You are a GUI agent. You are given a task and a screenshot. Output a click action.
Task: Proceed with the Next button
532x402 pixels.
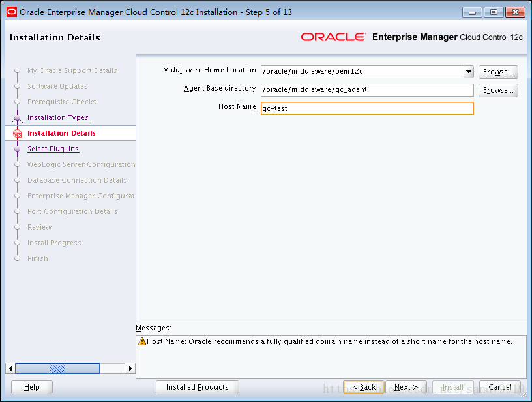pyautogui.click(x=406, y=387)
